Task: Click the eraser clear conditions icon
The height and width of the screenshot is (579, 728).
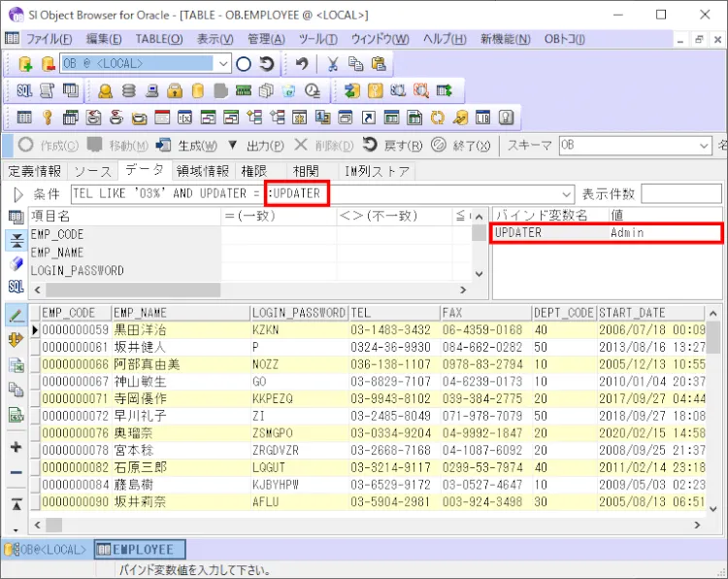Action: click(x=17, y=264)
